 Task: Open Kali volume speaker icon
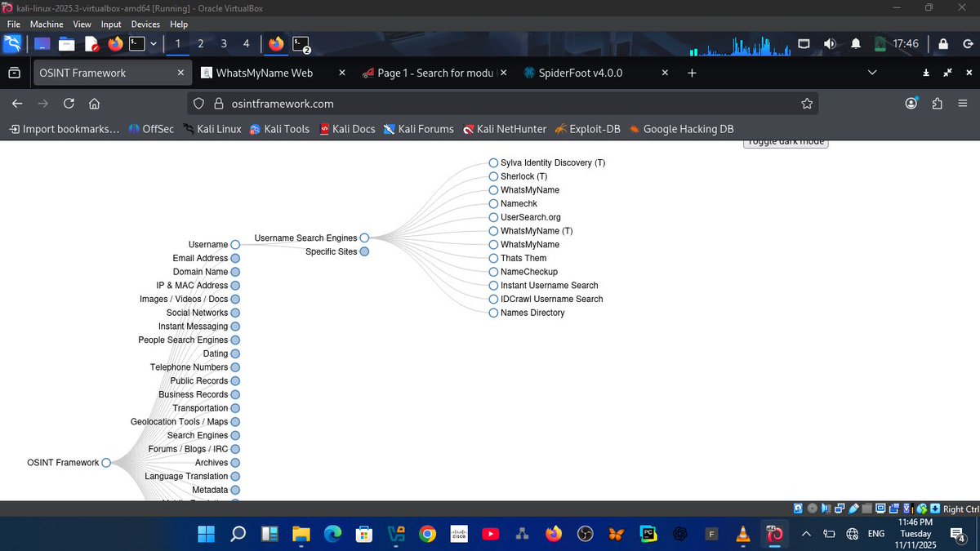click(x=831, y=43)
